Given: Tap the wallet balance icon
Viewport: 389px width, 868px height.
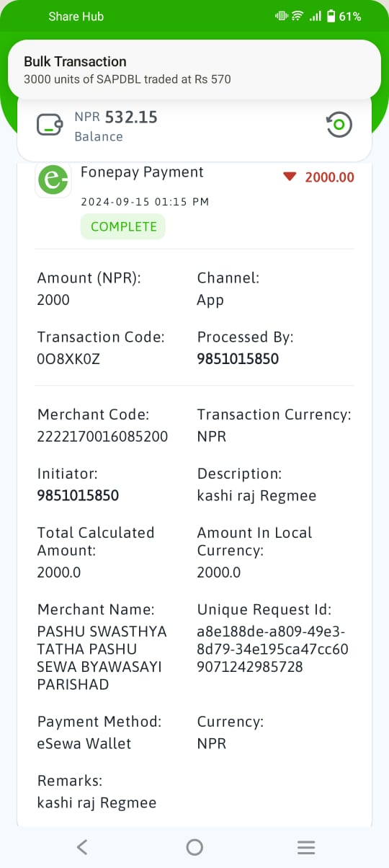Looking at the screenshot, I should (x=50, y=125).
